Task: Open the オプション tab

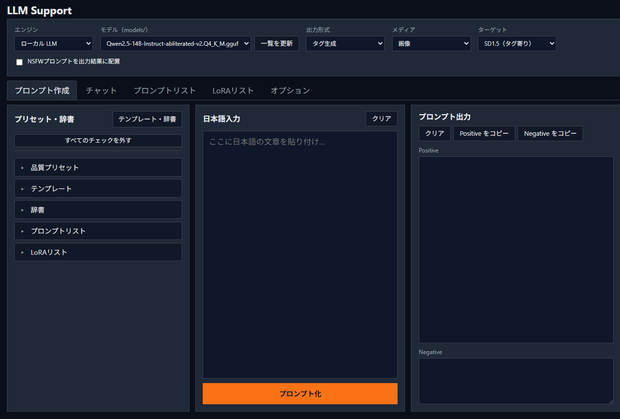Action: (290, 91)
